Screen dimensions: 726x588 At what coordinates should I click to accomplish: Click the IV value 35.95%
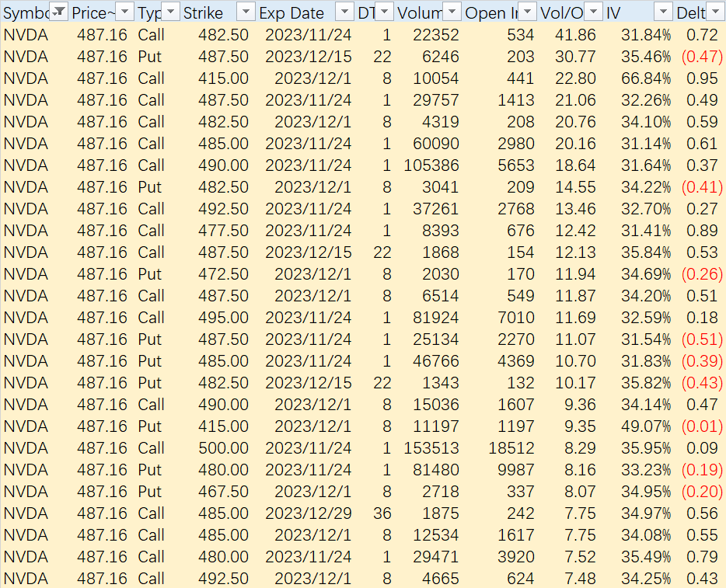pyautogui.click(x=646, y=448)
